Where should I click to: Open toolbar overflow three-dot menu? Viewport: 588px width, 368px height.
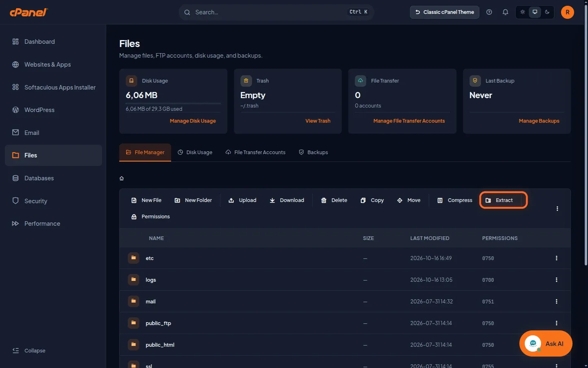point(557,209)
